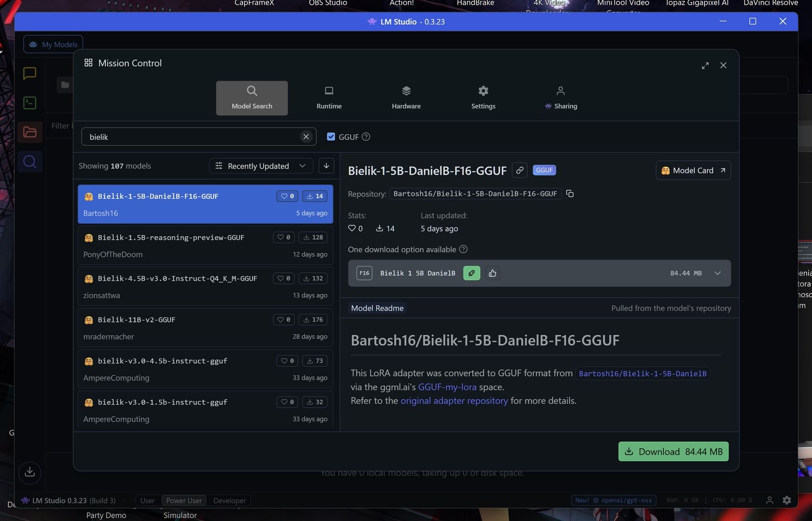The height and width of the screenshot is (521, 812).
Task: Switch to Hardware tab
Action: click(406, 98)
